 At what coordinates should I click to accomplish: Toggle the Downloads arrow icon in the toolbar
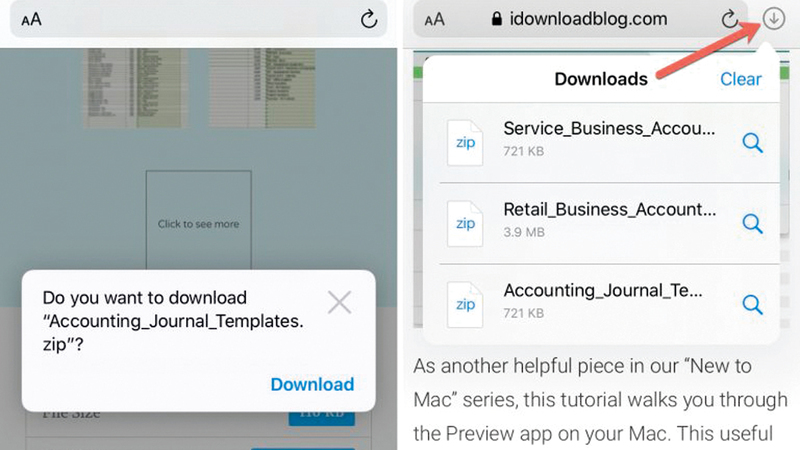click(775, 19)
